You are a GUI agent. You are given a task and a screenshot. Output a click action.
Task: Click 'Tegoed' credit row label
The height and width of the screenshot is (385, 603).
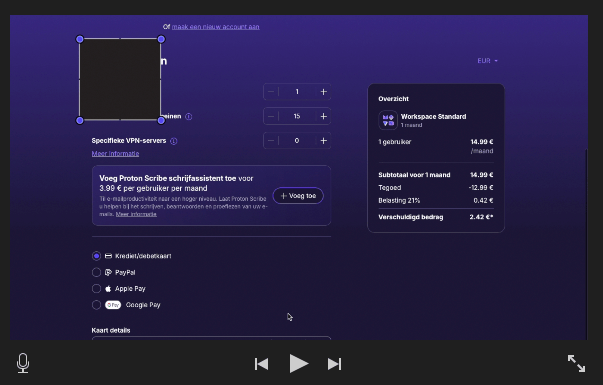pyautogui.click(x=390, y=188)
